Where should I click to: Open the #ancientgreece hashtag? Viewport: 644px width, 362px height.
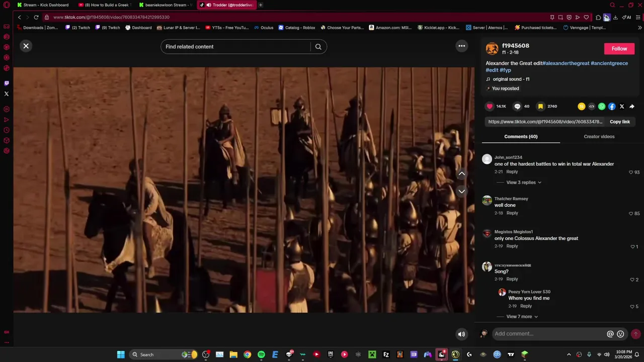609,63
